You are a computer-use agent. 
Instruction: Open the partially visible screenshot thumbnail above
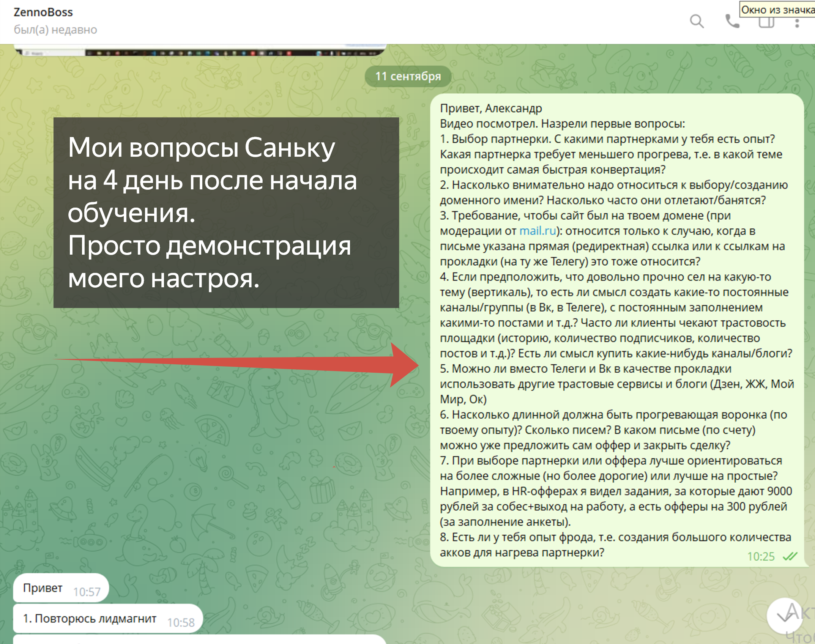click(x=200, y=50)
